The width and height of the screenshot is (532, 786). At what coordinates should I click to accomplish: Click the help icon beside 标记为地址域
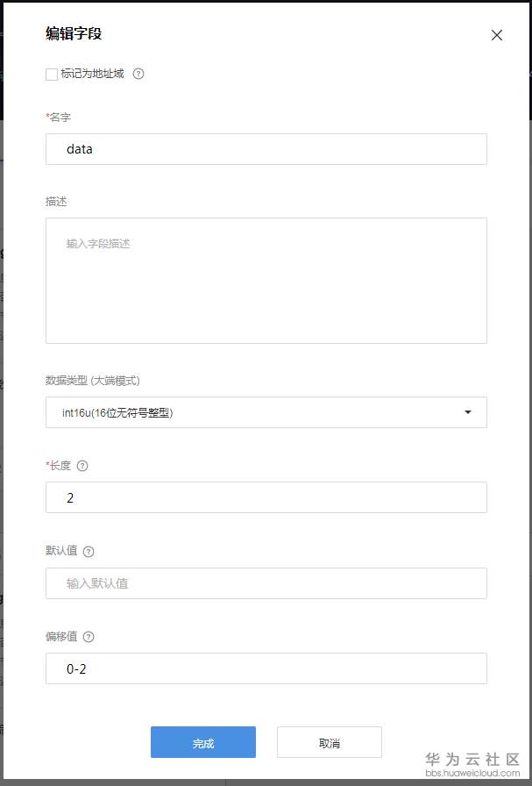(138, 75)
